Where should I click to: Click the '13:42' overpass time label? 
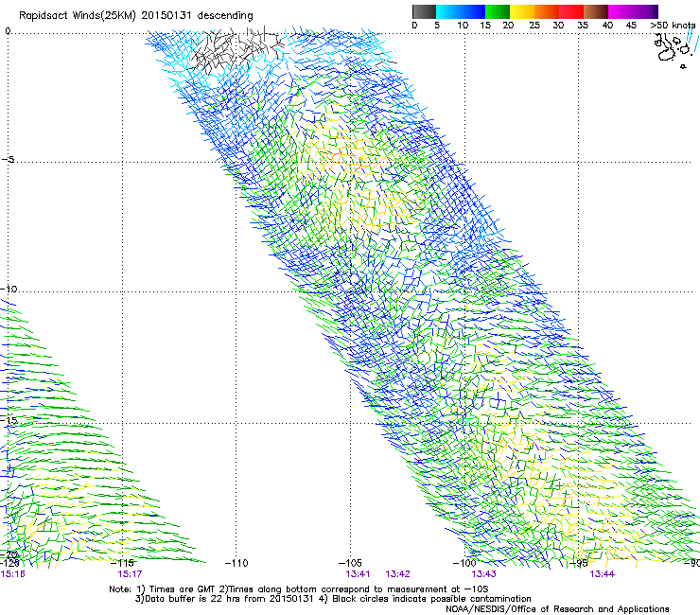click(397, 574)
